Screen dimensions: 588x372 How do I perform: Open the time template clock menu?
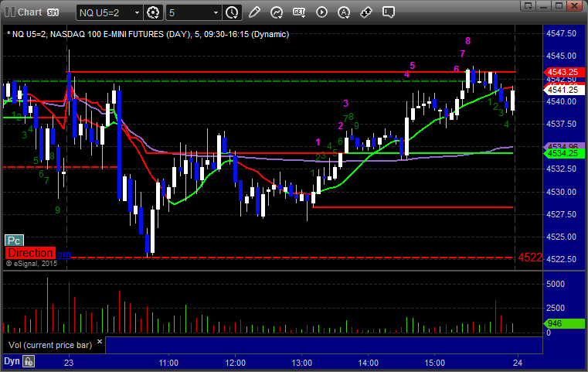click(232, 13)
